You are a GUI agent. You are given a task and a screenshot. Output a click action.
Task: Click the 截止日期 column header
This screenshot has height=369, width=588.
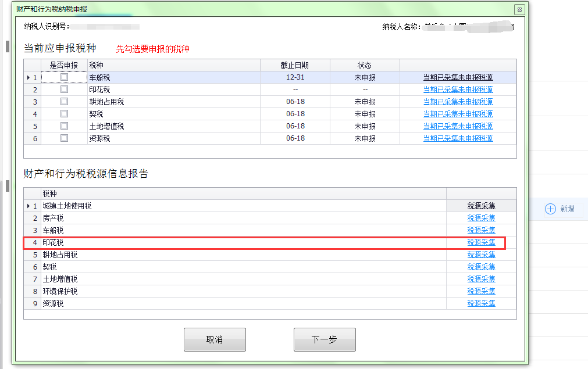pyautogui.click(x=295, y=65)
